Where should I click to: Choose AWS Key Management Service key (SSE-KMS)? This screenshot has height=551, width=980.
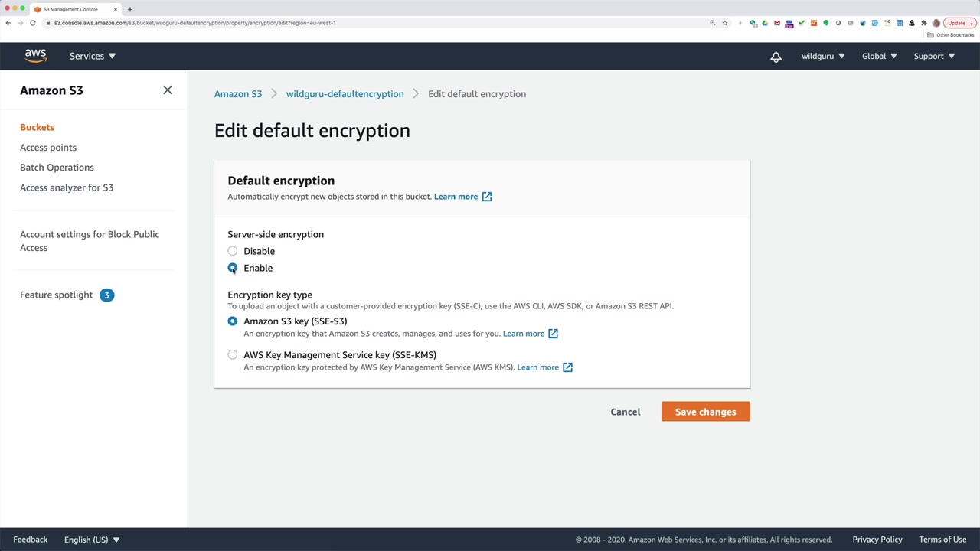233,355
